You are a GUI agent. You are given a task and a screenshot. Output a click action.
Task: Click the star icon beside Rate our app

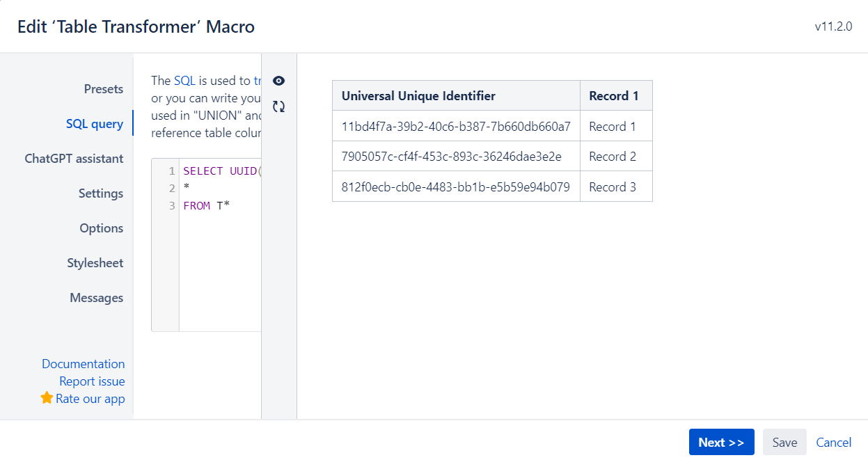tap(46, 398)
